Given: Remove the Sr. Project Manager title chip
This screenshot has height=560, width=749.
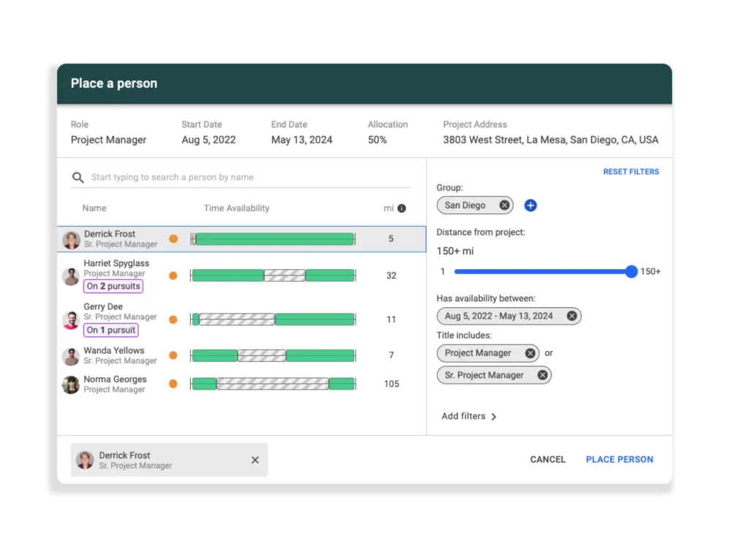Looking at the screenshot, I should pos(542,375).
